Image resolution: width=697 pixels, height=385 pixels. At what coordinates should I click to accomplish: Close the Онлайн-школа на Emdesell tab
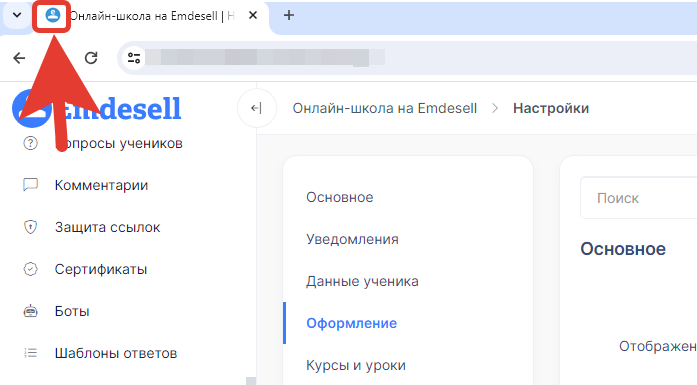(x=253, y=16)
